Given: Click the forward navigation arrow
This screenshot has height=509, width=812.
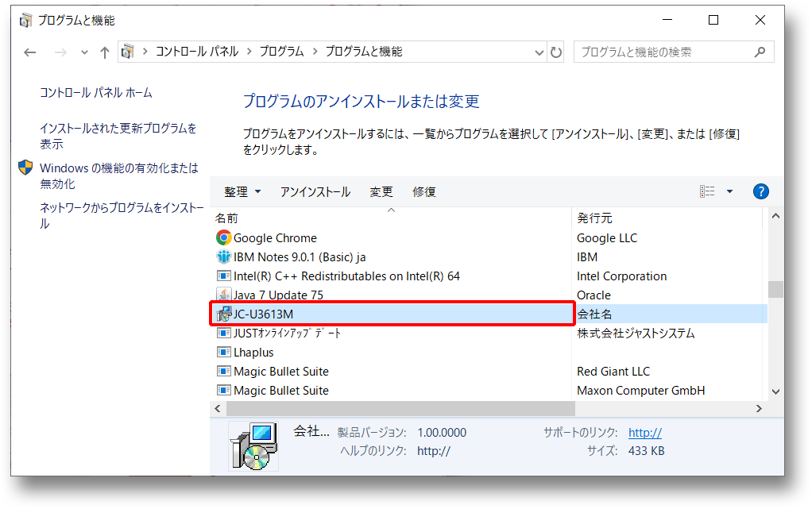Looking at the screenshot, I should [60, 52].
